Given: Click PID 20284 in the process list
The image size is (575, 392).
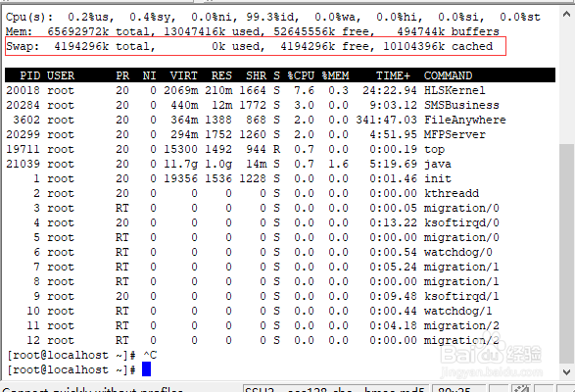Looking at the screenshot, I should coord(23,105).
